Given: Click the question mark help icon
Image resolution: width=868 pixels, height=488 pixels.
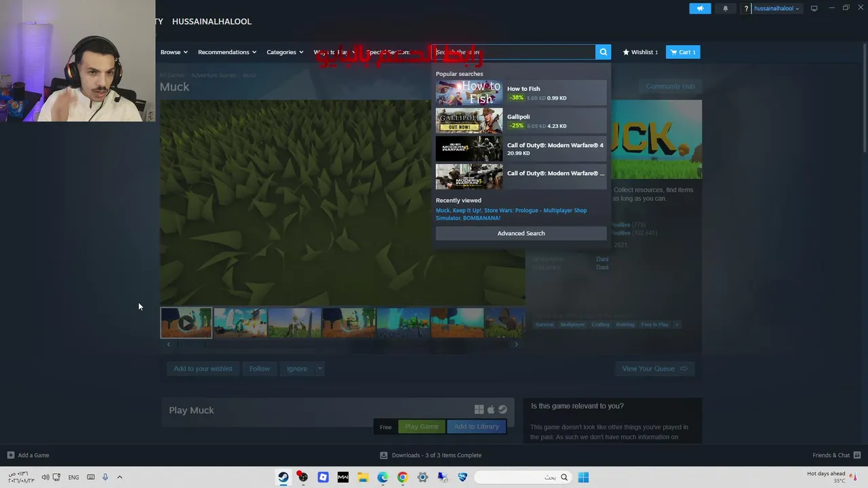Looking at the screenshot, I should [x=747, y=9].
